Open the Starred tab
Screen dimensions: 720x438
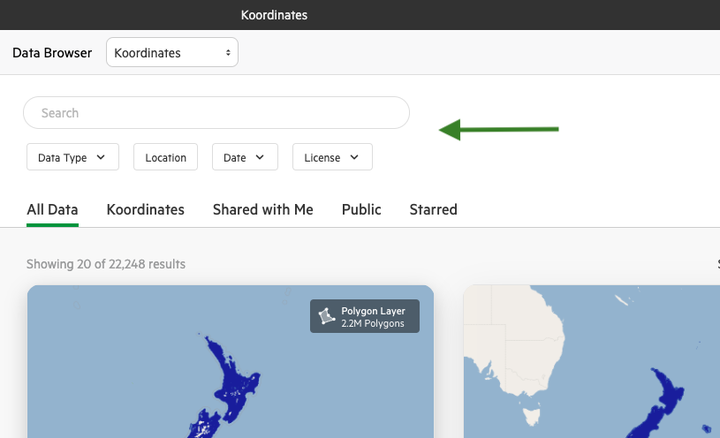coord(433,210)
